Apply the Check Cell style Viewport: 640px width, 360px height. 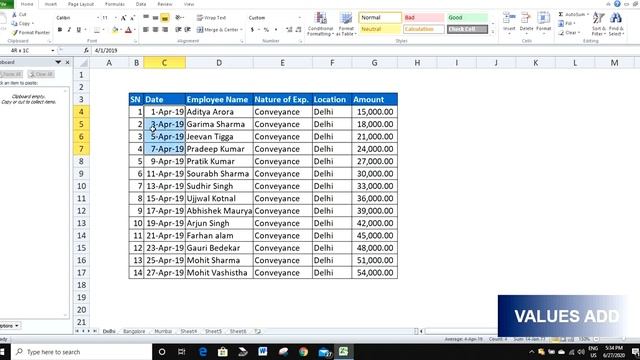tap(467, 29)
